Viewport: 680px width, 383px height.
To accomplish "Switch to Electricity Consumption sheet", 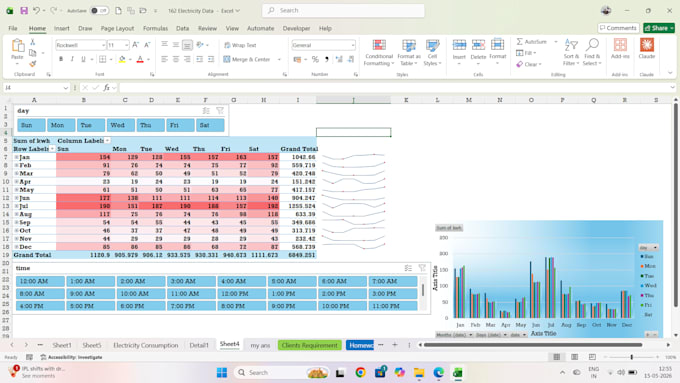I will pyautogui.click(x=146, y=345).
